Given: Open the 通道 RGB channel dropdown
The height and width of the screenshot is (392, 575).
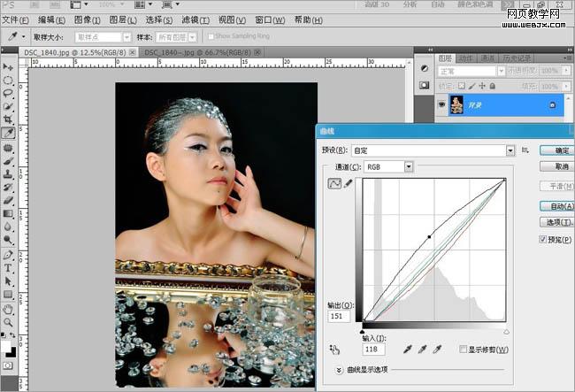Looking at the screenshot, I should tap(409, 167).
